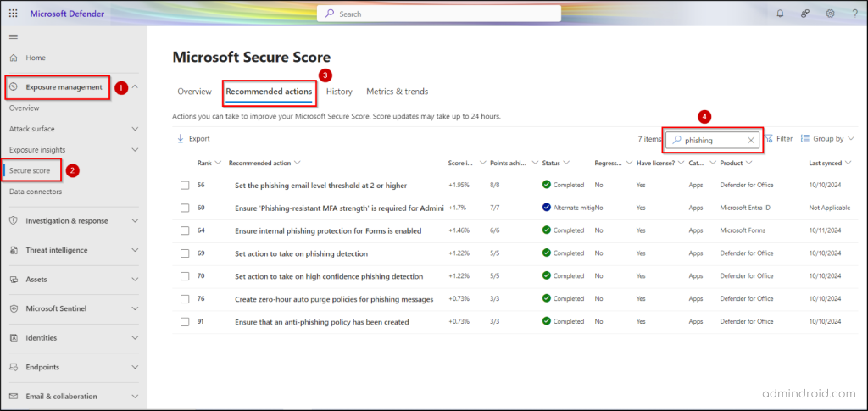Screen dimensions: 868x411
Task: Expand the Exposure insights submenu
Action: 135,150
